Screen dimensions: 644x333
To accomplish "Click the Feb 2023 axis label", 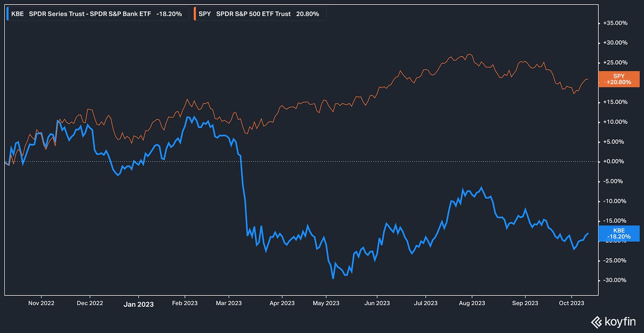I will (185, 303).
